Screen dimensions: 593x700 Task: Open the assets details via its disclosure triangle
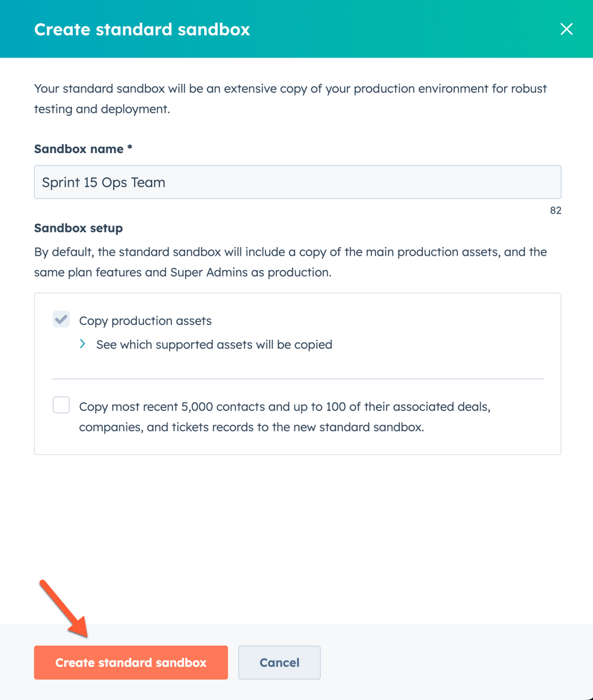pos(82,344)
